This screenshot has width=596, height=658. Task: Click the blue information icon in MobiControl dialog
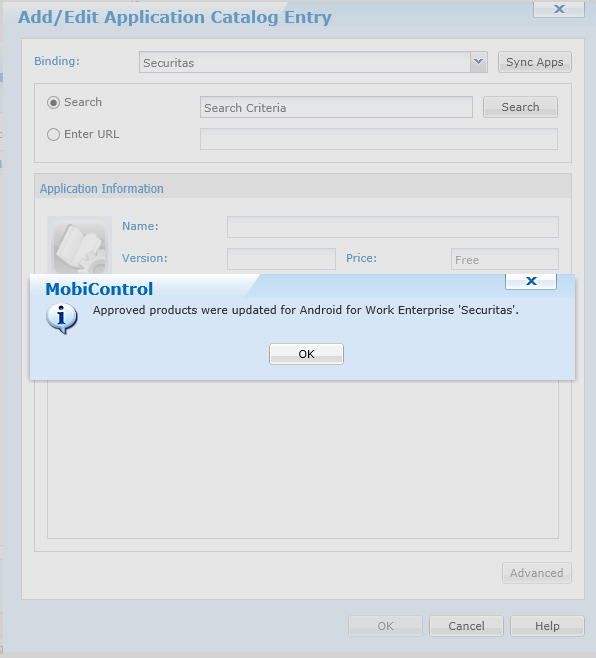62,319
